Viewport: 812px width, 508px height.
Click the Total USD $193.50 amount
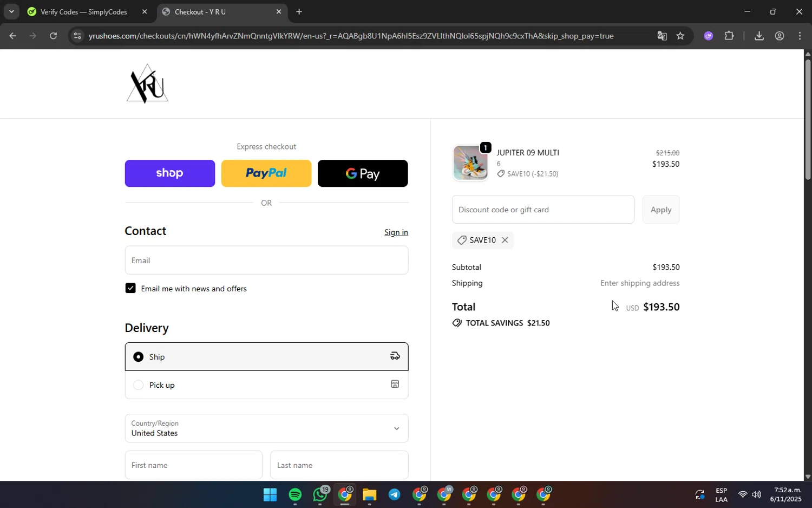653,307
